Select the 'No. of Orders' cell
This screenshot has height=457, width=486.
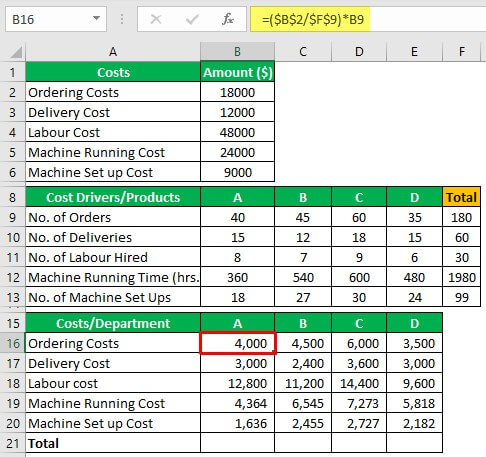(113, 217)
